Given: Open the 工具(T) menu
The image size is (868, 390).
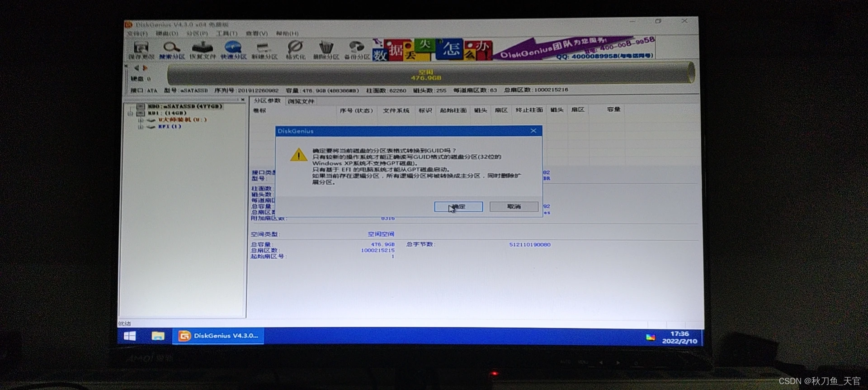Looking at the screenshot, I should [x=226, y=33].
